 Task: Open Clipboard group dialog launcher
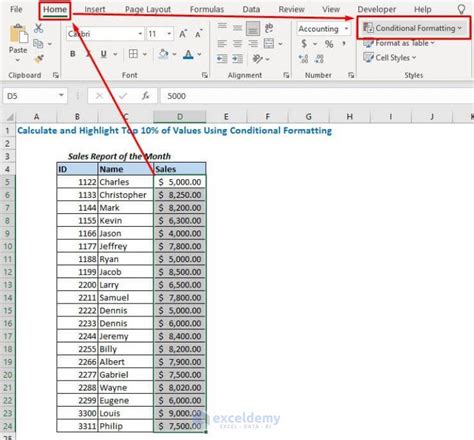click(55, 76)
